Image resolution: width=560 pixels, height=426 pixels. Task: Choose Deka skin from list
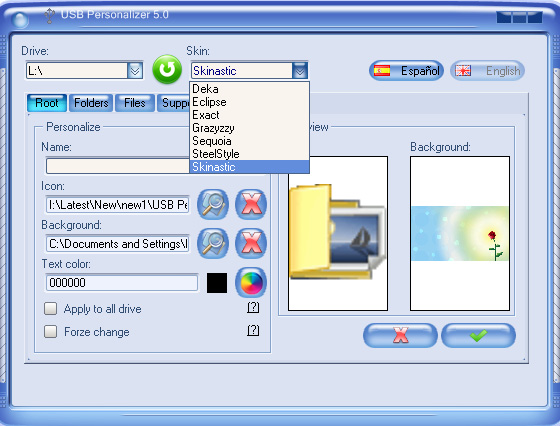249,89
